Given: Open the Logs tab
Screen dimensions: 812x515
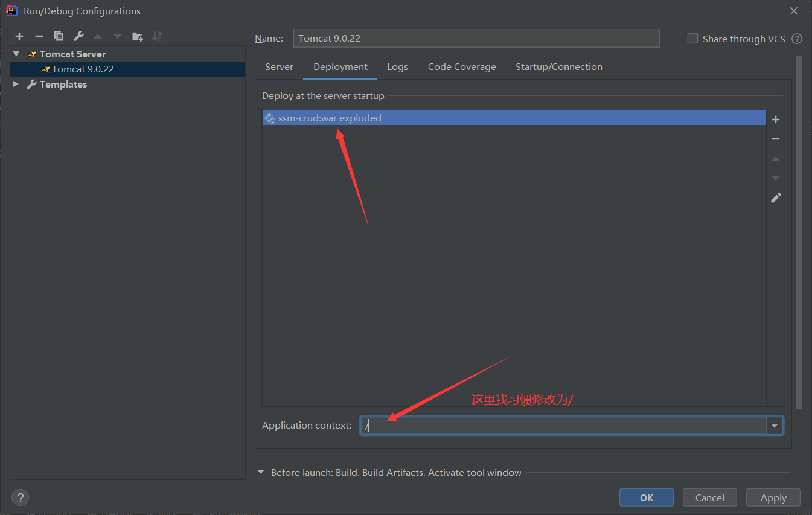Looking at the screenshot, I should [397, 67].
